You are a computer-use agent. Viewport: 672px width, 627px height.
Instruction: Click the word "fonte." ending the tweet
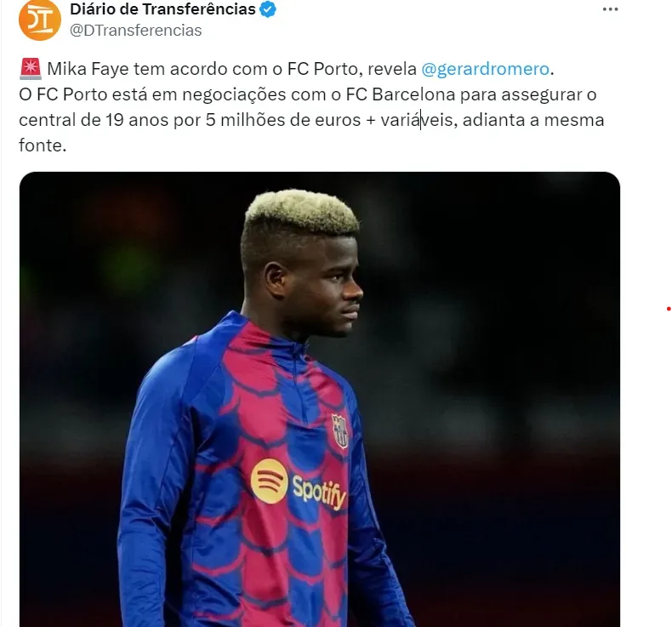(x=43, y=145)
